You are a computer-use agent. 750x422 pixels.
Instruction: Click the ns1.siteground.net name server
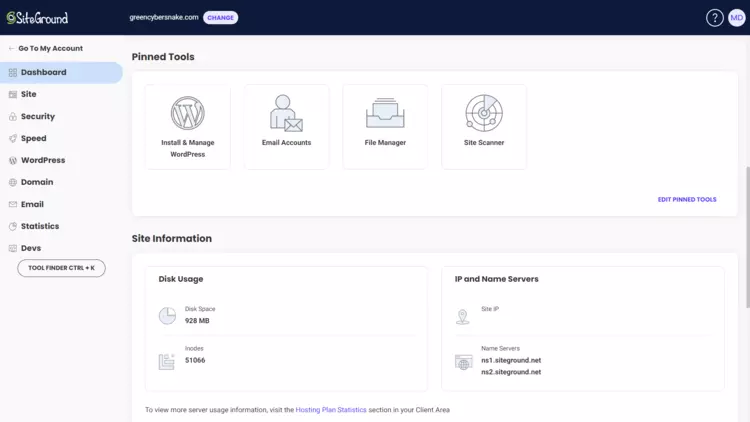[511, 360]
